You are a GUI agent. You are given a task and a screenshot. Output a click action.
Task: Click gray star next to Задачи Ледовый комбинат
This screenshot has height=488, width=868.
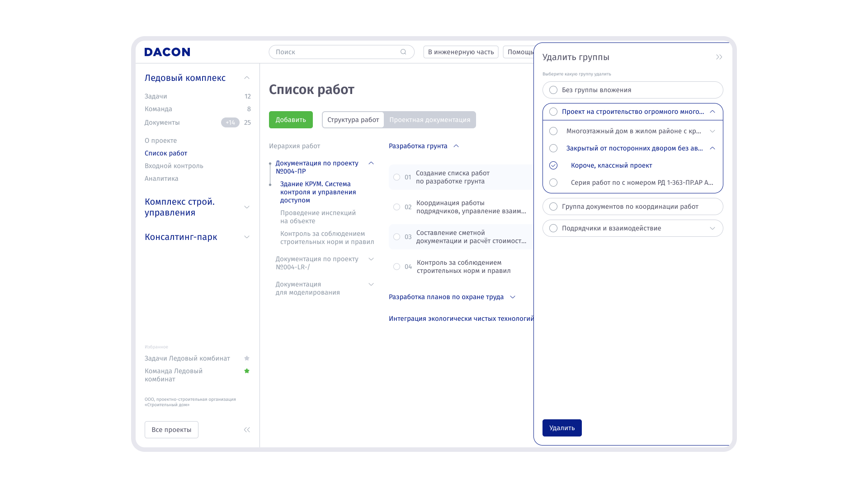tap(247, 358)
